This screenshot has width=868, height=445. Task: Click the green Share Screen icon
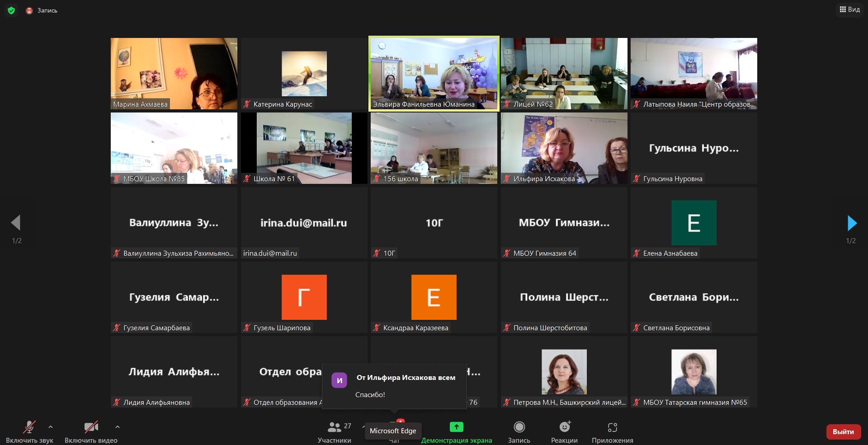click(x=456, y=427)
